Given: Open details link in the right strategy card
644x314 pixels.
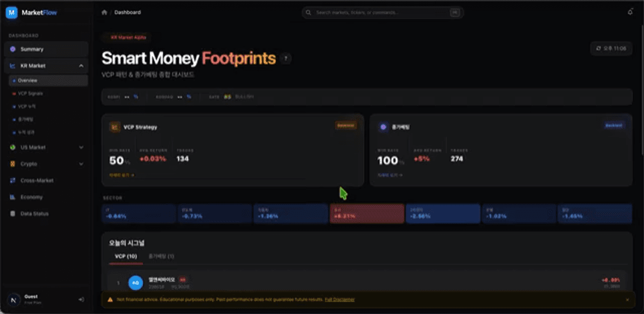Looking at the screenshot, I should click(389, 175).
